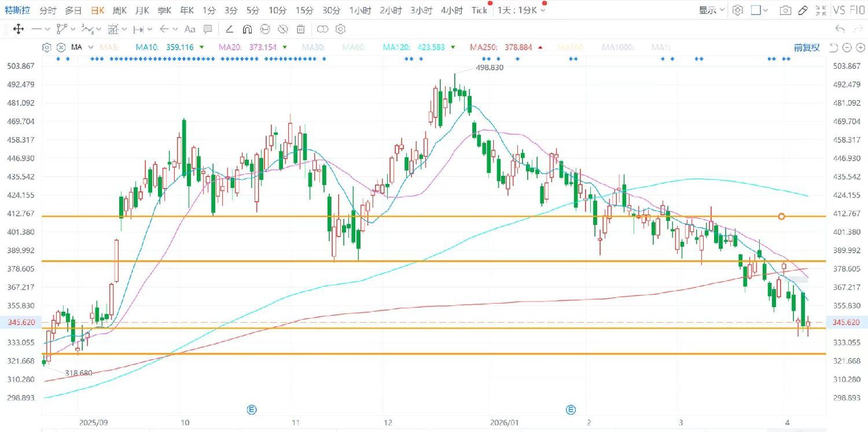Image resolution: width=868 pixels, height=432 pixels.
Task: Select the move/crosshair cursor tool
Action: tap(18, 29)
